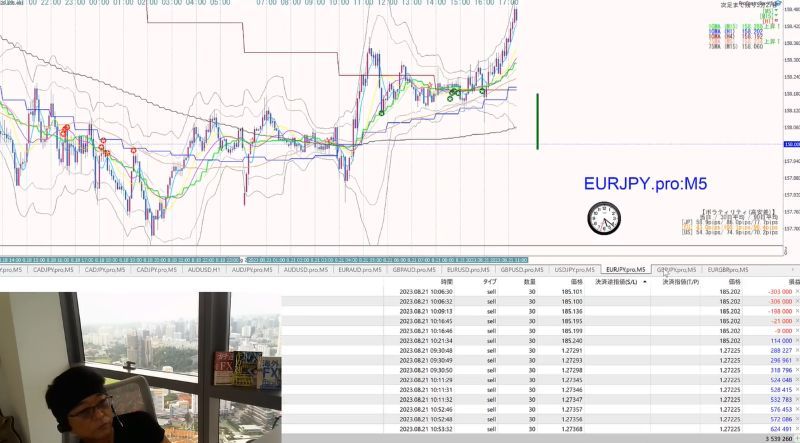Click the タイプ column header
Viewport: 800px width, 443px height.
tap(489, 282)
